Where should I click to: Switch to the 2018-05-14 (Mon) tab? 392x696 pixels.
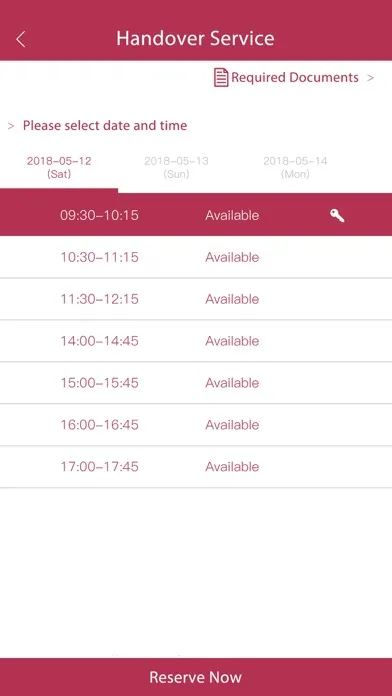295,167
